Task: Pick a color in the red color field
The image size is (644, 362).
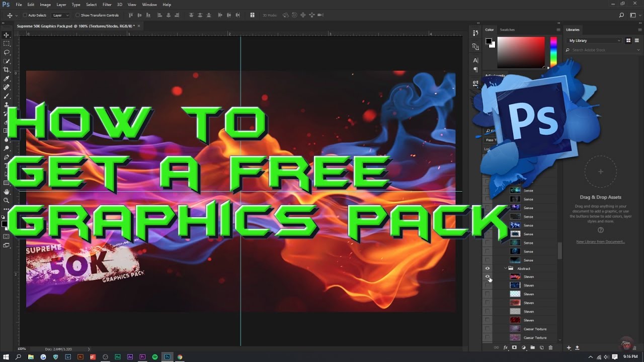Action: [521, 52]
